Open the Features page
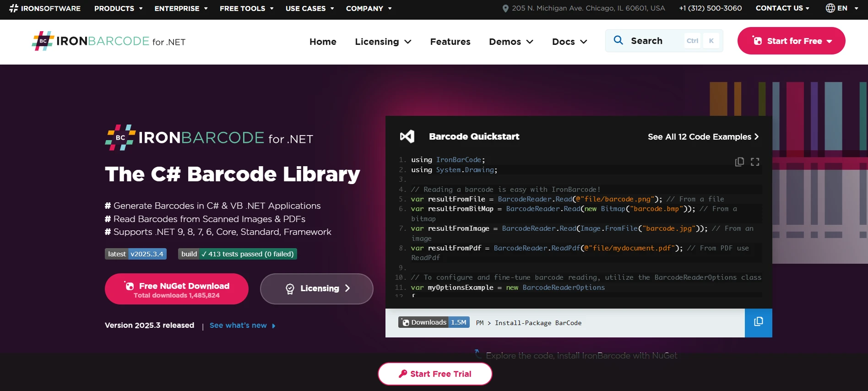The height and width of the screenshot is (391, 868). point(450,42)
